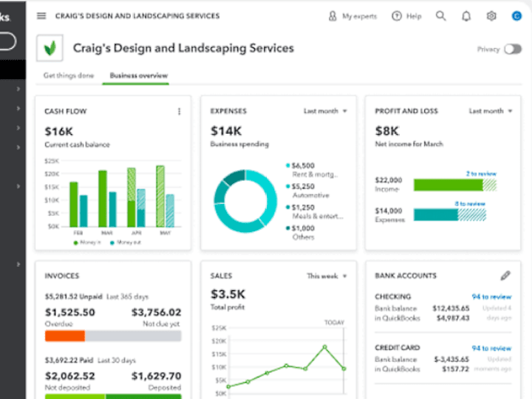Open Credit Card 94 to review link
532x399 pixels.
pos(491,348)
